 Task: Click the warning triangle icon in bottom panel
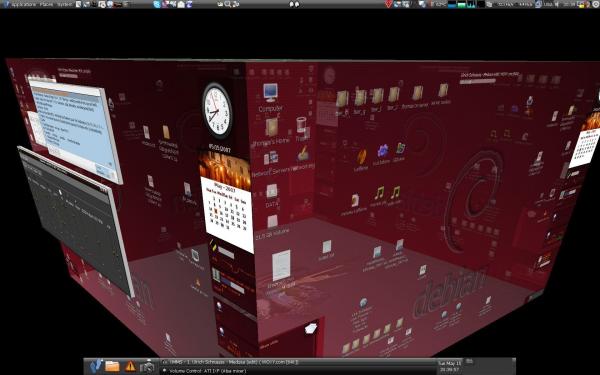pyautogui.click(x=130, y=367)
